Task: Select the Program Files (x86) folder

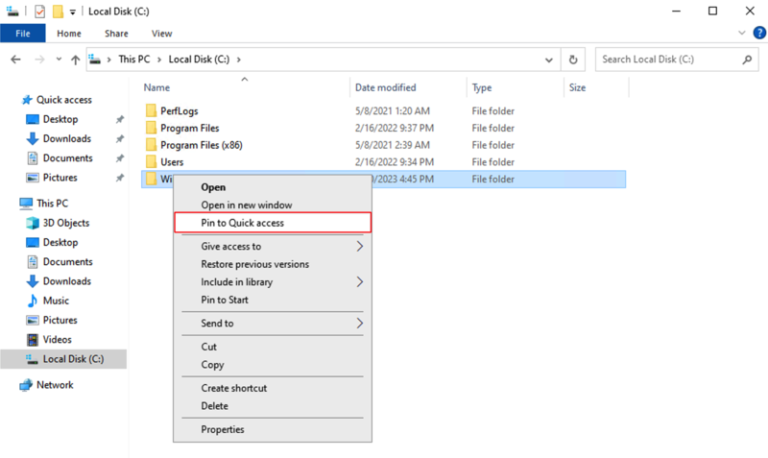Action: pyautogui.click(x=201, y=145)
